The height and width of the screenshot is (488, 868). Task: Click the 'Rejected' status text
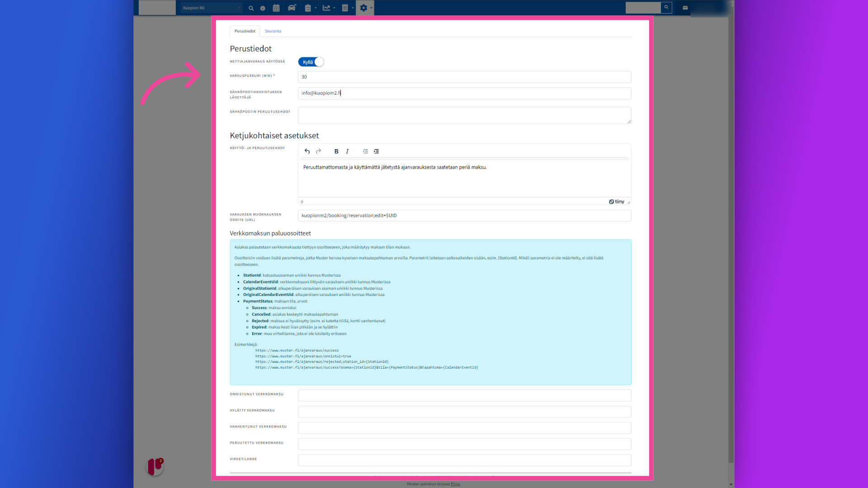click(x=260, y=321)
